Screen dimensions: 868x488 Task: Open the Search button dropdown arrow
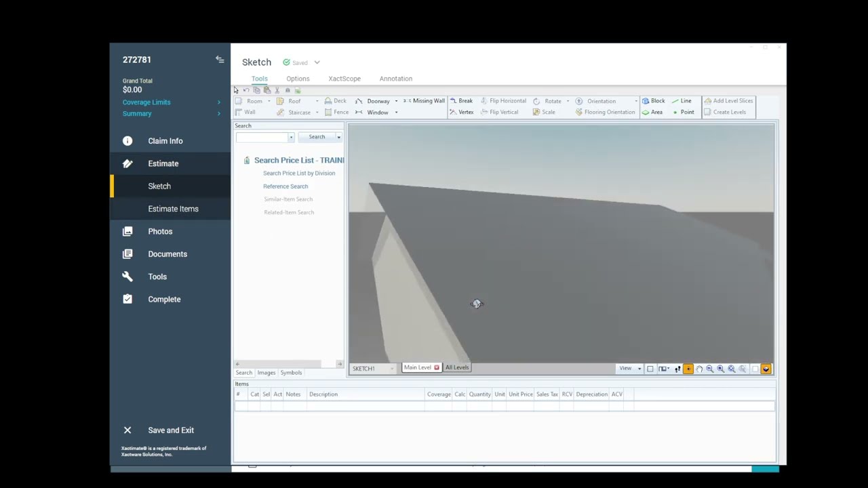coord(338,137)
